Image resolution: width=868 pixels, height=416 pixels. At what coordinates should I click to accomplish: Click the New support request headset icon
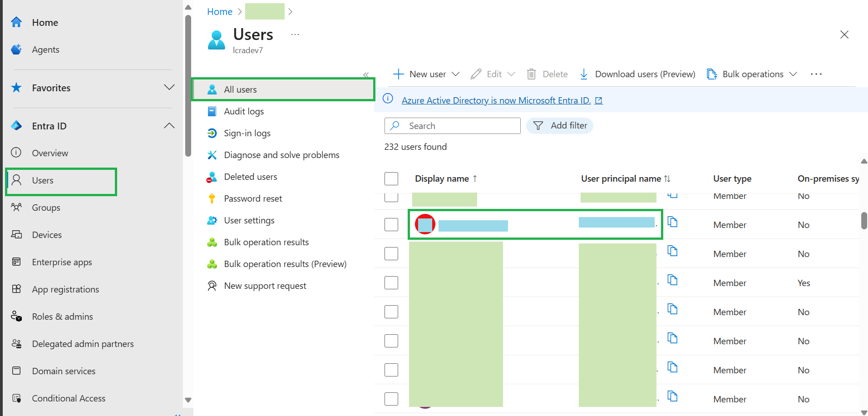pyautogui.click(x=212, y=286)
